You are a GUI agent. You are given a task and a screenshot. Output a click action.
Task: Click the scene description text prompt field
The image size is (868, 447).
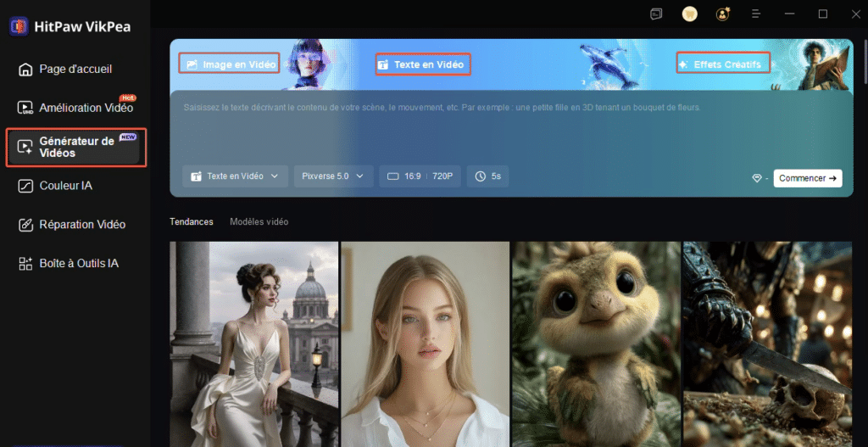509,127
